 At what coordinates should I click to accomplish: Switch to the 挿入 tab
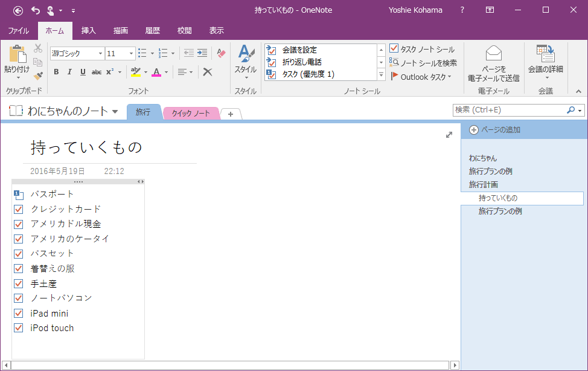(89, 30)
